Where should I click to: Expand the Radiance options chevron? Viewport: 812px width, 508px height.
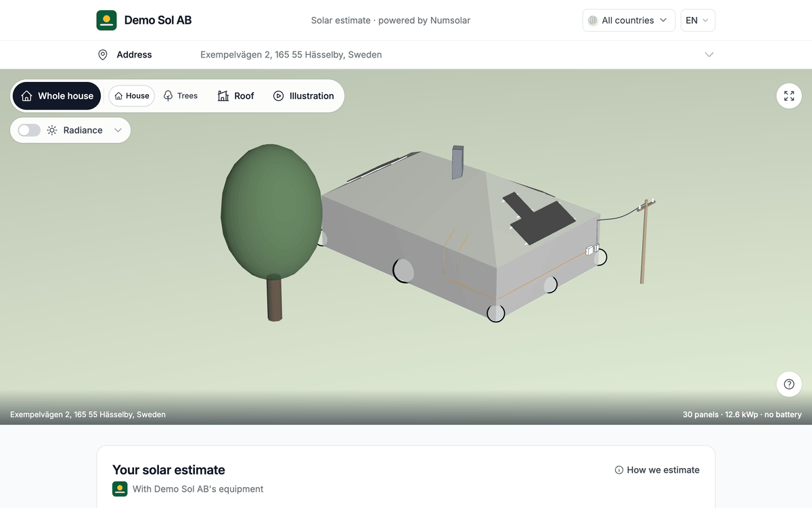(118, 130)
